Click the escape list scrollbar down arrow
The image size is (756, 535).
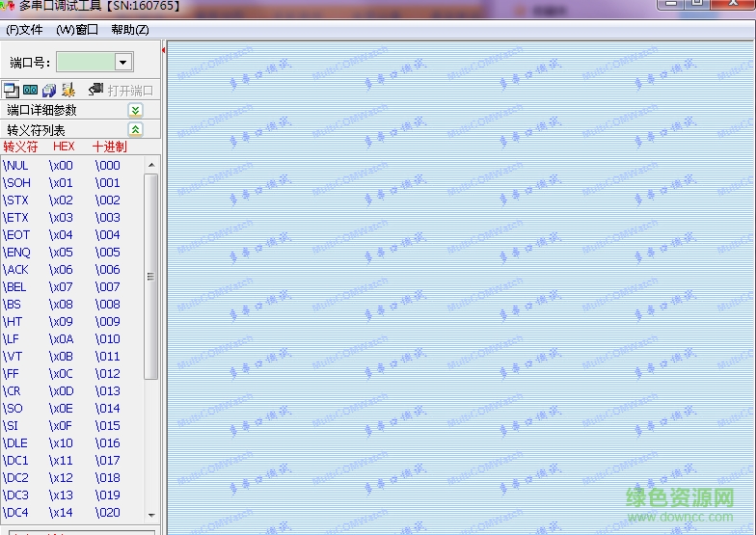(151, 515)
